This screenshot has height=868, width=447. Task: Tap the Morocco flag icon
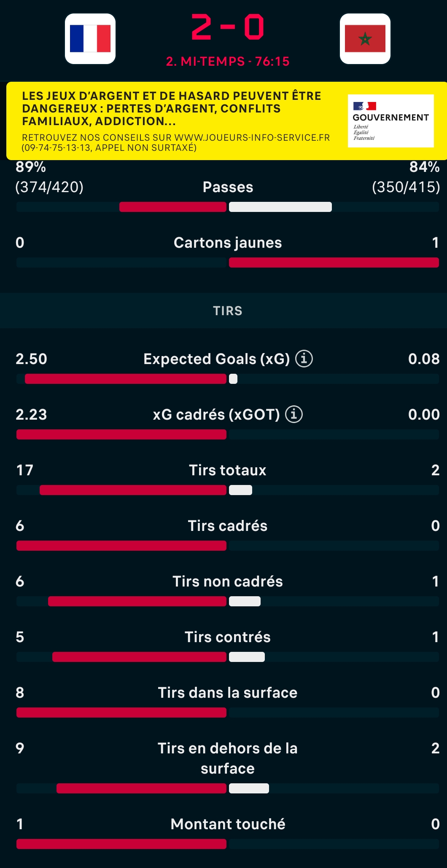pos(365,39)
